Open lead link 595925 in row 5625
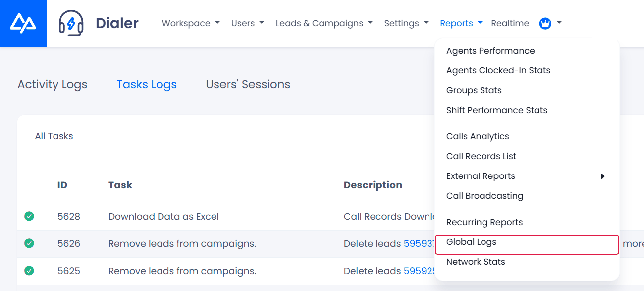The height and width of the screenshot is (291, 644). point(419,271)
